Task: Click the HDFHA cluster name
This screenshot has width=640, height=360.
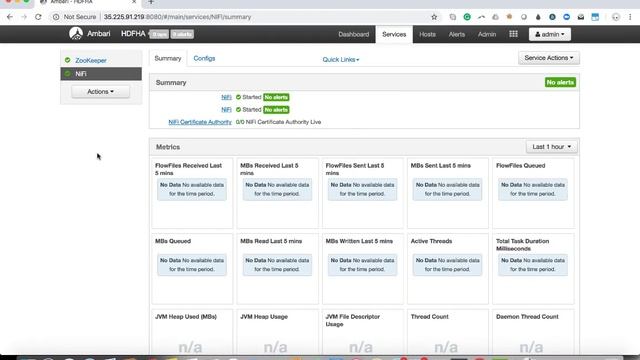Action: (133, 34)
